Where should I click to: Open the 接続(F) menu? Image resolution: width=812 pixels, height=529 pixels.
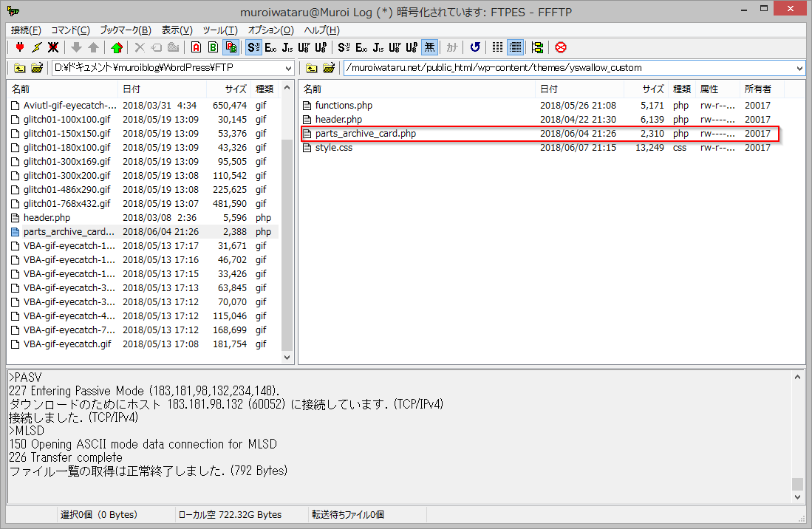click(26, 30)
